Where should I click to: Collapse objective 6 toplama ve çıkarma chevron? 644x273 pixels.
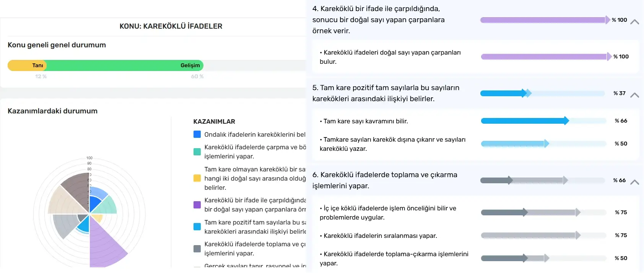[x=634, y=182]
